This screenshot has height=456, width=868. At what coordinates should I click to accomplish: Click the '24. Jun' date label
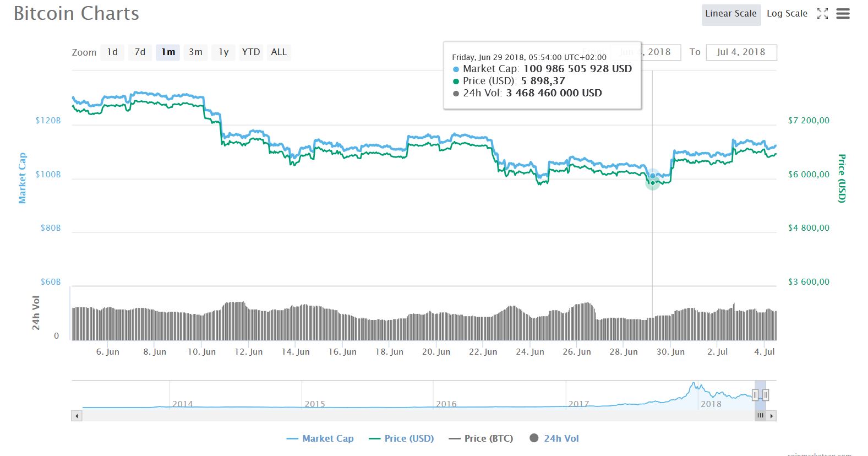[x=530, y=352]
